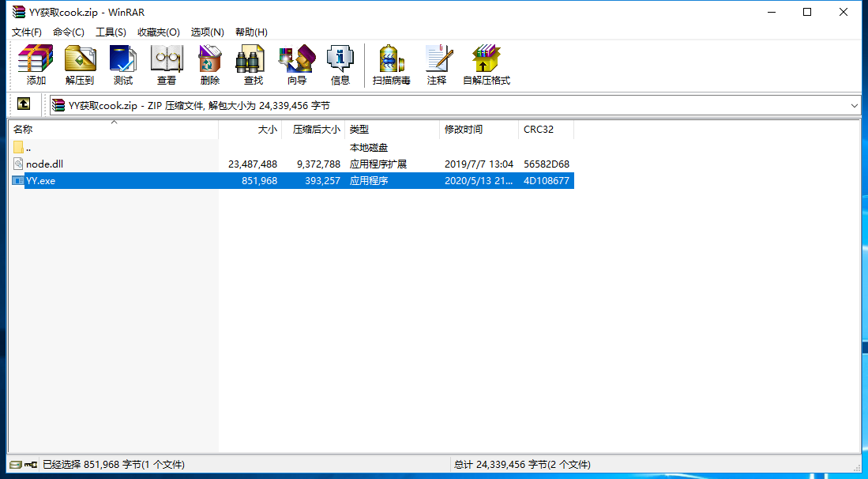Go up one folder level button
Viewport: 868px width, 479px height.
pos(24,104)
